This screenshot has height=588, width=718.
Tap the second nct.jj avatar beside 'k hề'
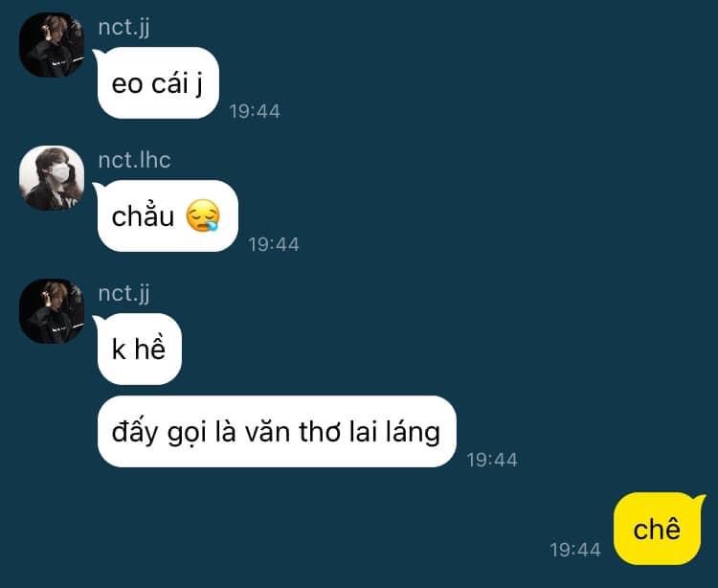pos(52,311)
